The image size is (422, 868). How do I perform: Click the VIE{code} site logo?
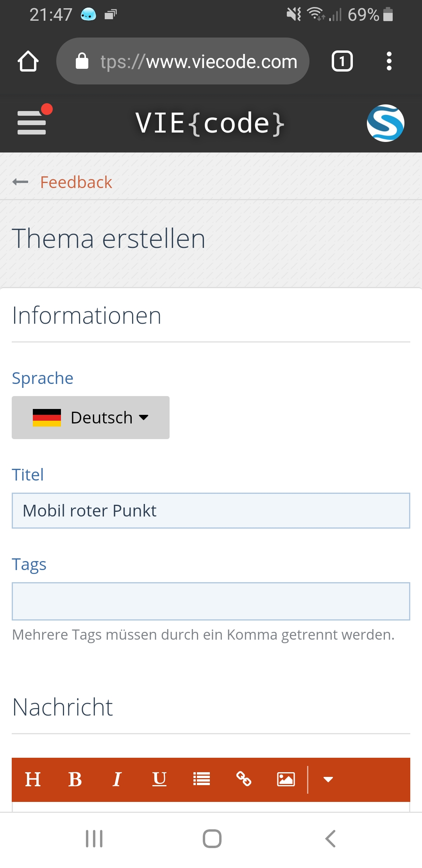pyautogui.click(x=210, y=123)
